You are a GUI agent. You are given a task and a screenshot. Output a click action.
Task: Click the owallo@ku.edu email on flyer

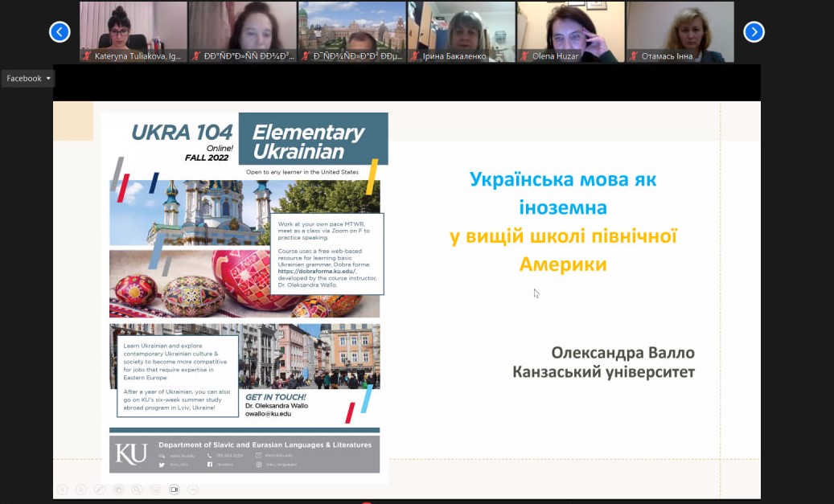268,414
